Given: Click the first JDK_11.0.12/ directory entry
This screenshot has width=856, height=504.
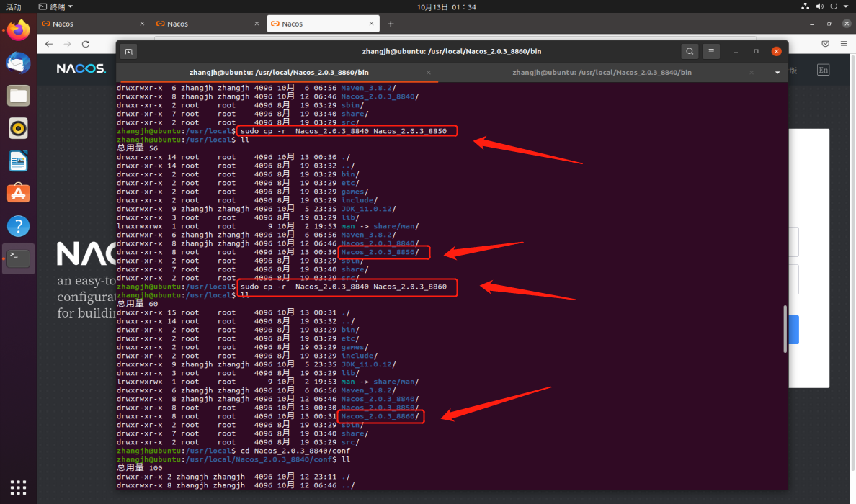Looking at the screenshot, I should [368, 209].
